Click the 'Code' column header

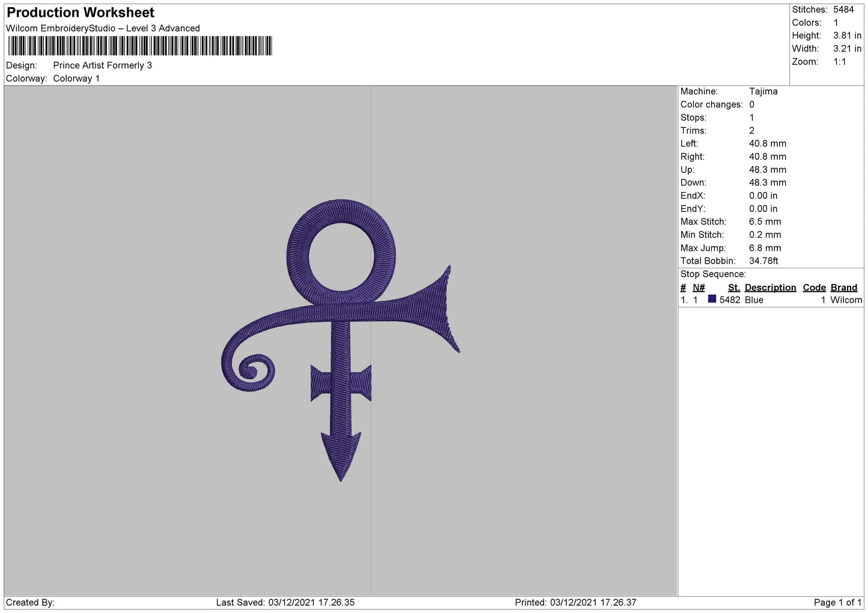(814, 288)
